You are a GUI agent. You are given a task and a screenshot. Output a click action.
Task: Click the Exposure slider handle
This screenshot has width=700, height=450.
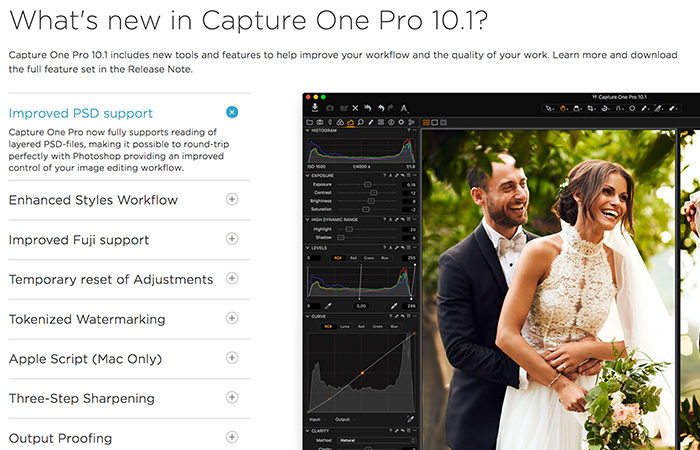pyautogui.click(x=367, y=184)
